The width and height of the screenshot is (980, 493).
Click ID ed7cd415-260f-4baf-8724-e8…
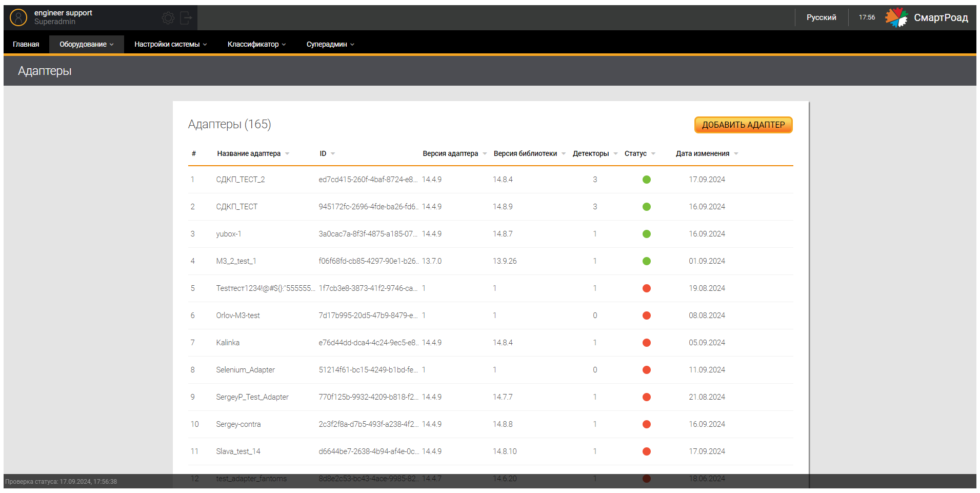click(368, 180)
